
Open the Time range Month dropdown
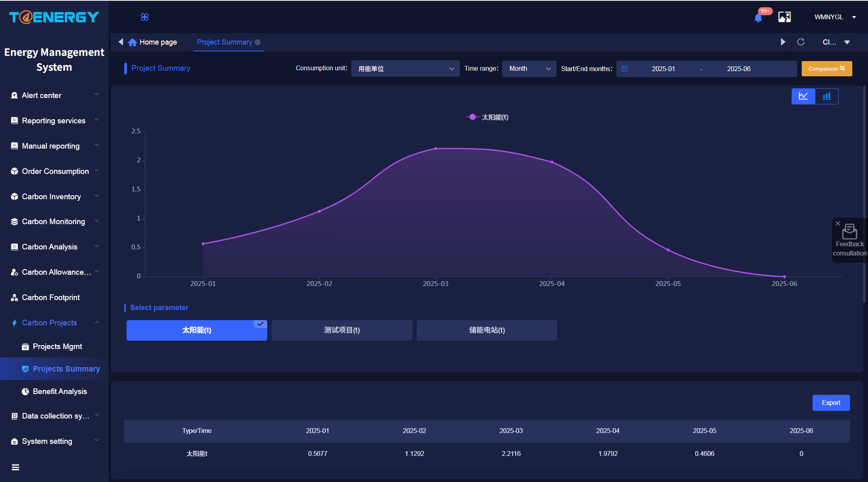click(x=529, y=69)
